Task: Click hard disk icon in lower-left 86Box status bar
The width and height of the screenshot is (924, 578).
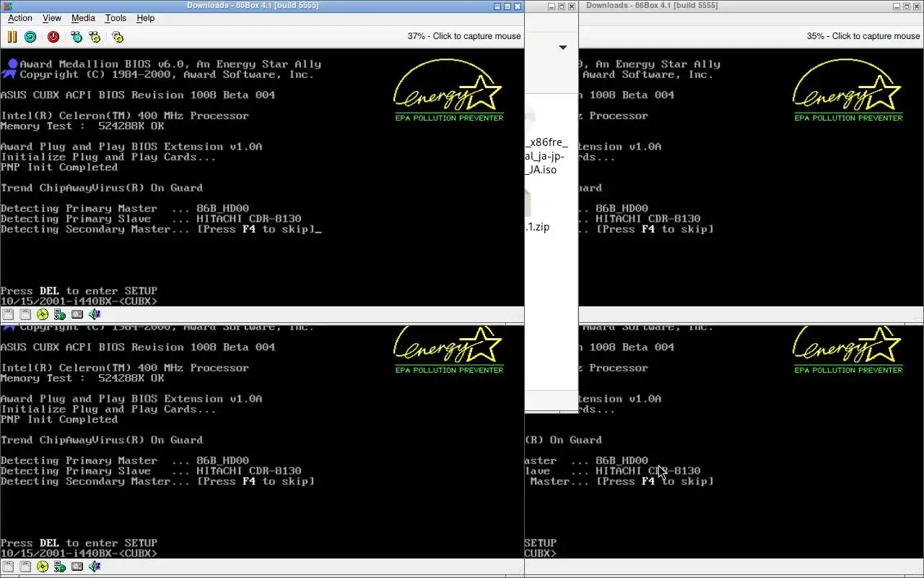Action: tap(77, 566)
